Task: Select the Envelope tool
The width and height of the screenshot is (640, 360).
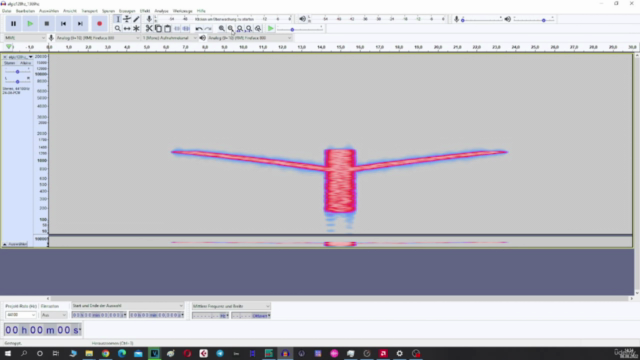Action: click(127, 19)
